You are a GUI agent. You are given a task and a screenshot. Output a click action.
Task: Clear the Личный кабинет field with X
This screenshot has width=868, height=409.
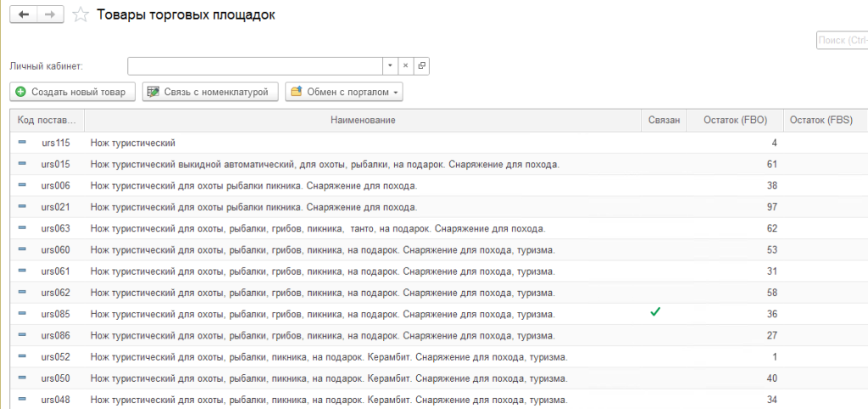click(x=405, y=66)
